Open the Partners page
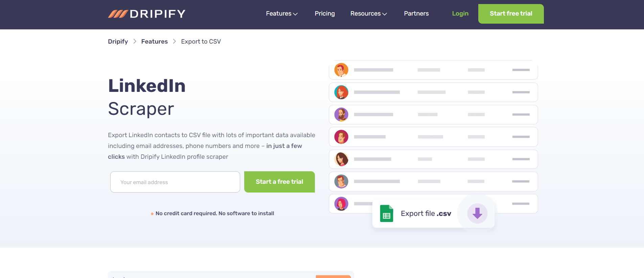 [x=416, y=14]
